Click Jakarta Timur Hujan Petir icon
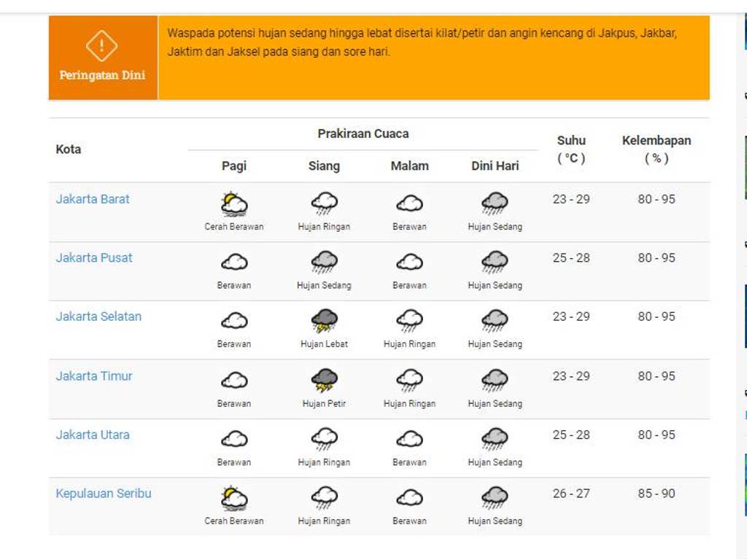This screenshot has height=560, width=747. point(324,380)
